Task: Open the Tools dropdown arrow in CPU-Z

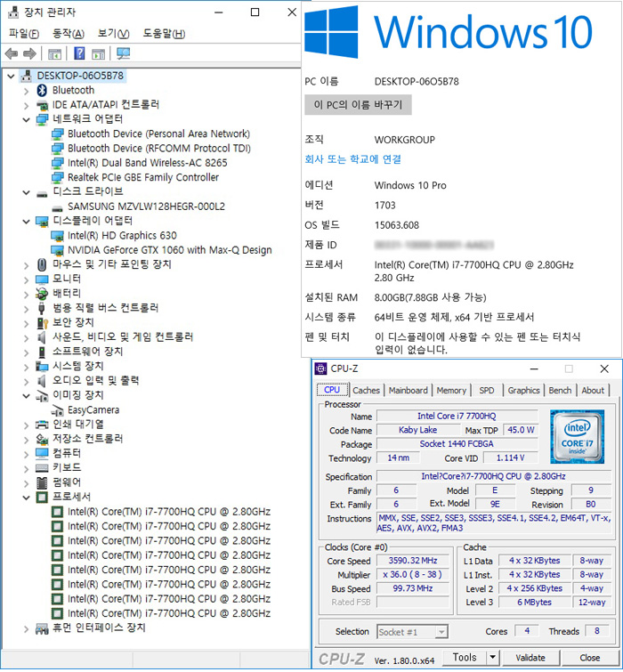Action: (493, 658)
